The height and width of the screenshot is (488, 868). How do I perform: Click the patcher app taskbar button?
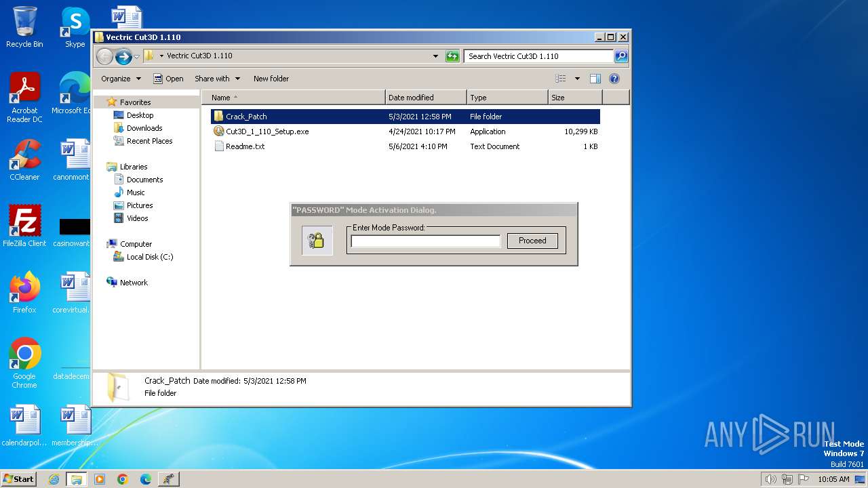tap(169, 479)
